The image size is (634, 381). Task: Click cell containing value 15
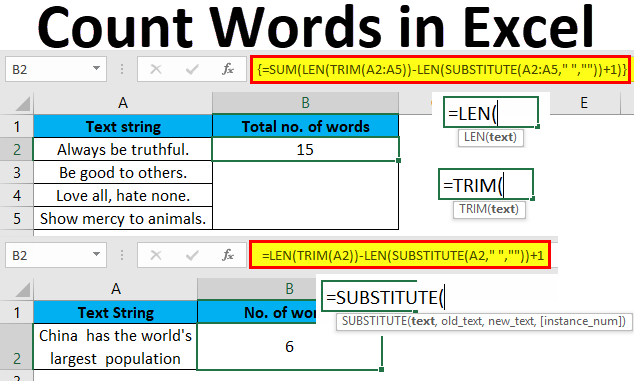coord(305,150)
